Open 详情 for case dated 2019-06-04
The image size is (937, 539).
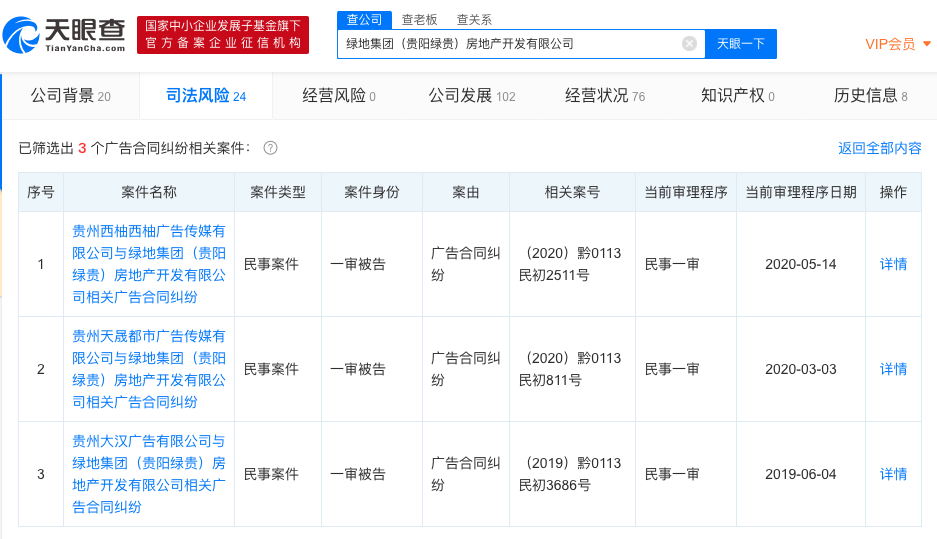coord(893,474)
